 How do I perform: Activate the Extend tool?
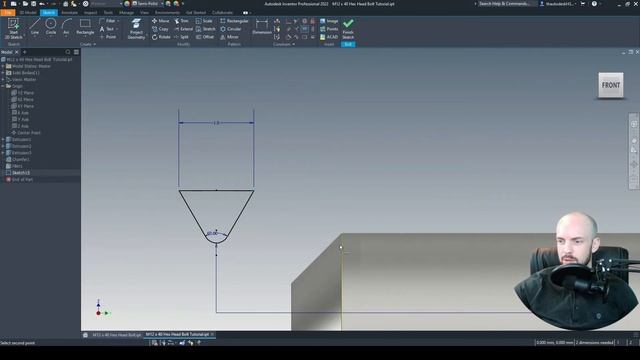(x=184, y=29)
